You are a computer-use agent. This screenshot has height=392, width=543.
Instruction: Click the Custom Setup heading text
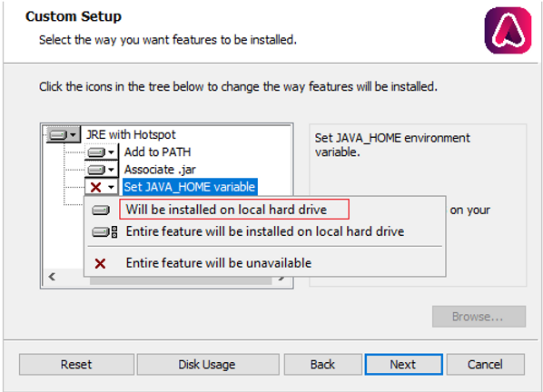(x=74, y=16)
